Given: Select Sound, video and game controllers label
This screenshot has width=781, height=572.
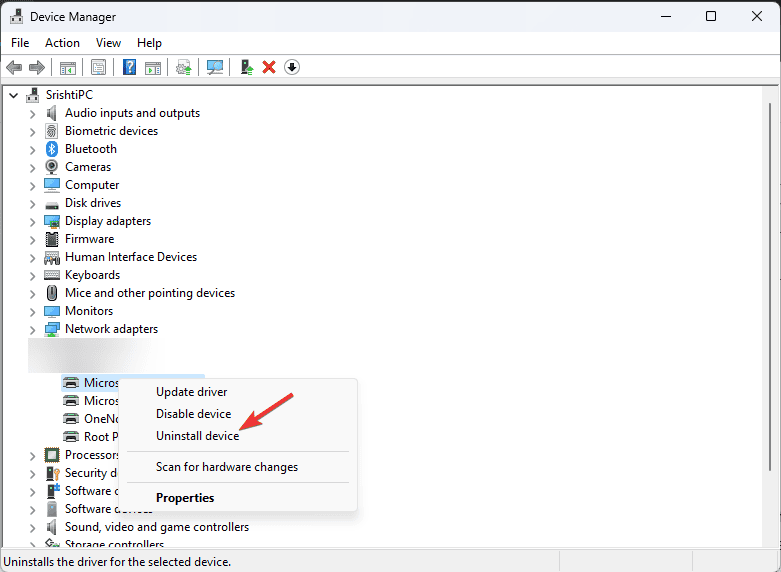Looking at the screenshot, I should coord(157,527).
